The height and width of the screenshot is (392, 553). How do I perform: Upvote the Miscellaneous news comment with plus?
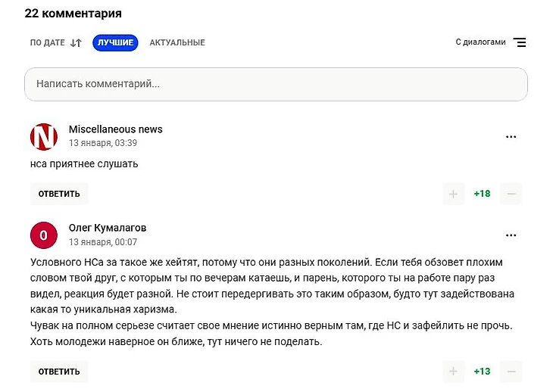point(453,194)
